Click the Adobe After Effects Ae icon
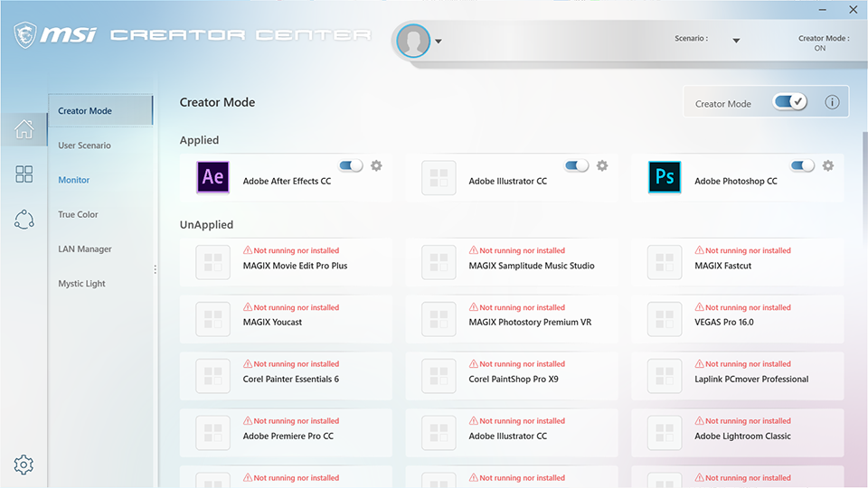The image size is (868, 488). click(213, 177)
